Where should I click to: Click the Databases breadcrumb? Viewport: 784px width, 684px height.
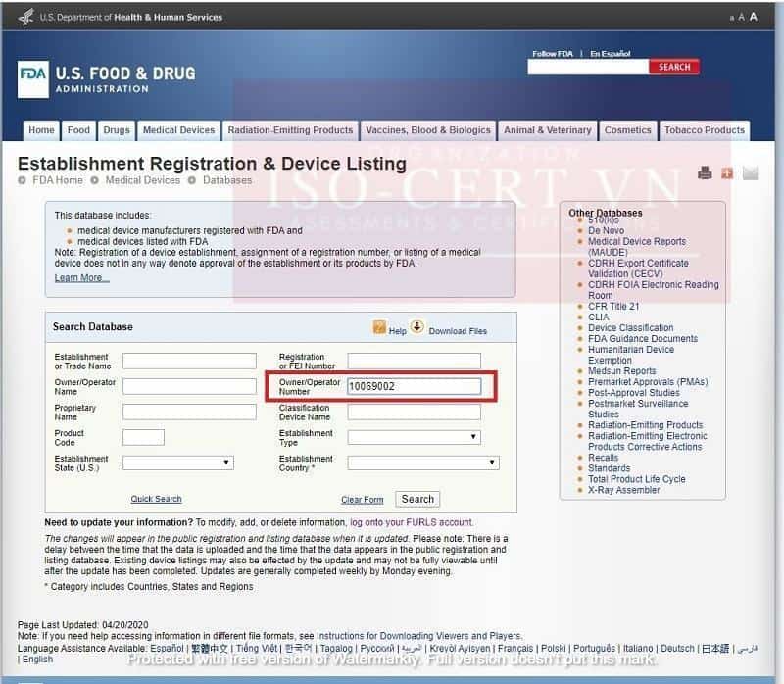[x=227, y=180]
